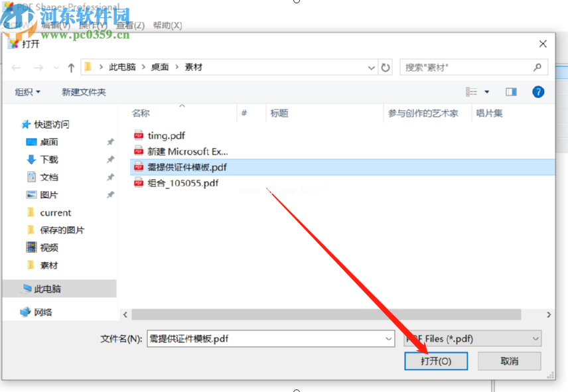Open 下载 downloads in quick access
568x392 pixels.
(x=48, y=160)
